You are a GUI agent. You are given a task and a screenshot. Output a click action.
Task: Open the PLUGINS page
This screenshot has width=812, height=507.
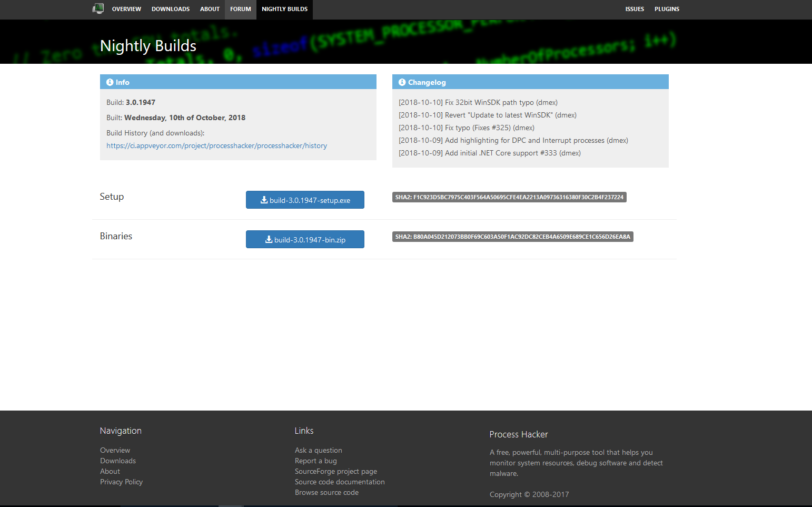pos(667,9)
